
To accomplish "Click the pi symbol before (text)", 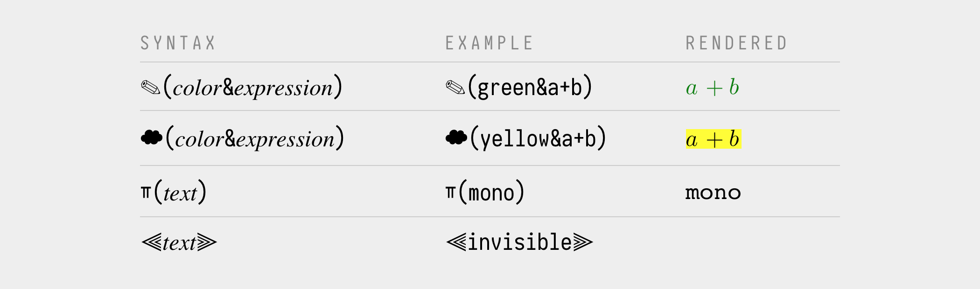I will (x=146, y=192).
